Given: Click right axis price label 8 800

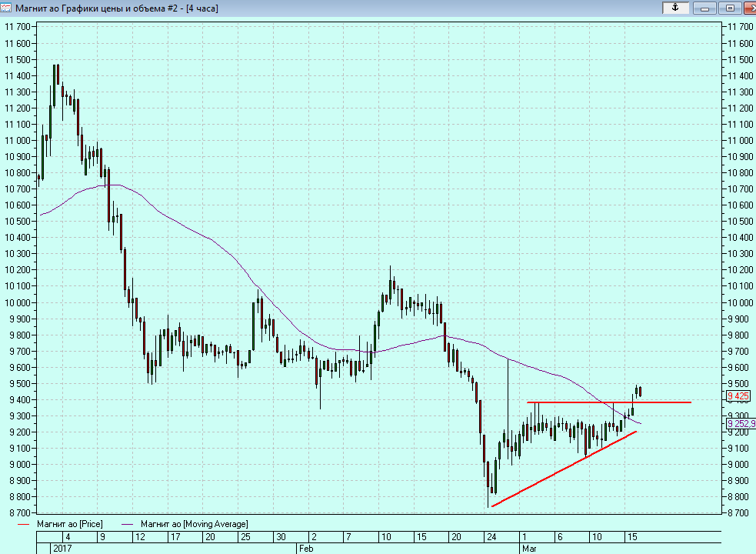Looking at the screenshot, I should [740, 496].
